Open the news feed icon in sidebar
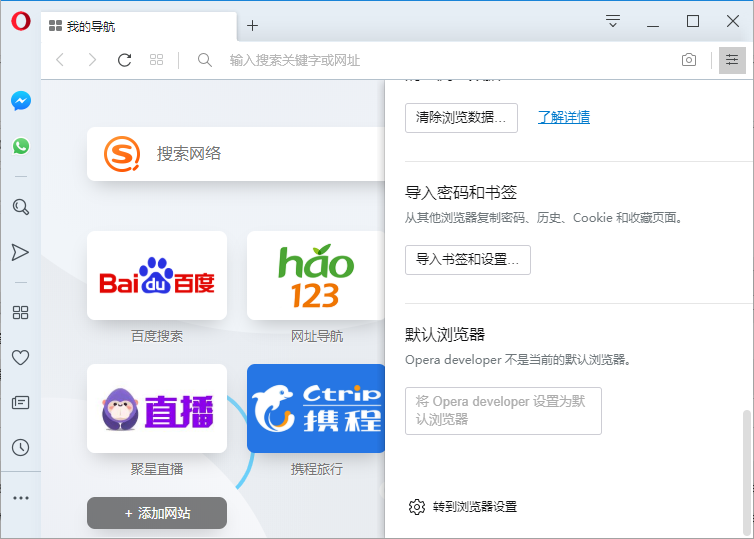The image size is (754, 539). click(x=20, y=402)
